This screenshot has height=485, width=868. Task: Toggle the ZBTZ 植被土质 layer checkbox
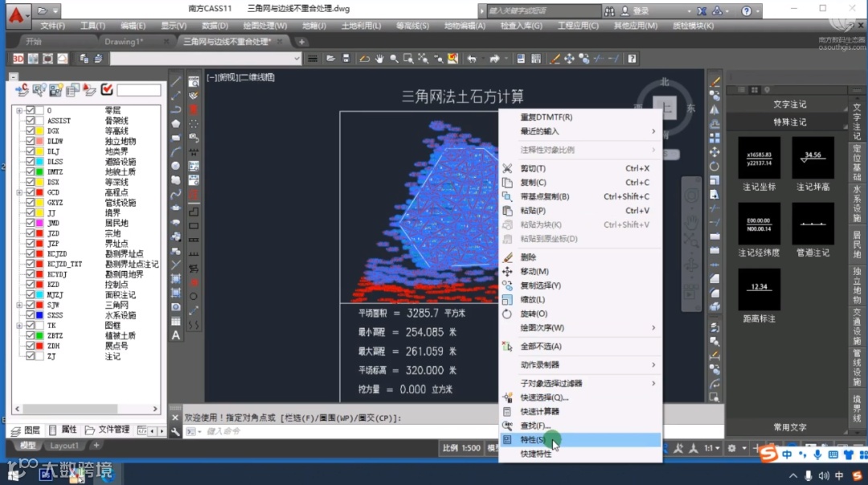click(31, 335)
